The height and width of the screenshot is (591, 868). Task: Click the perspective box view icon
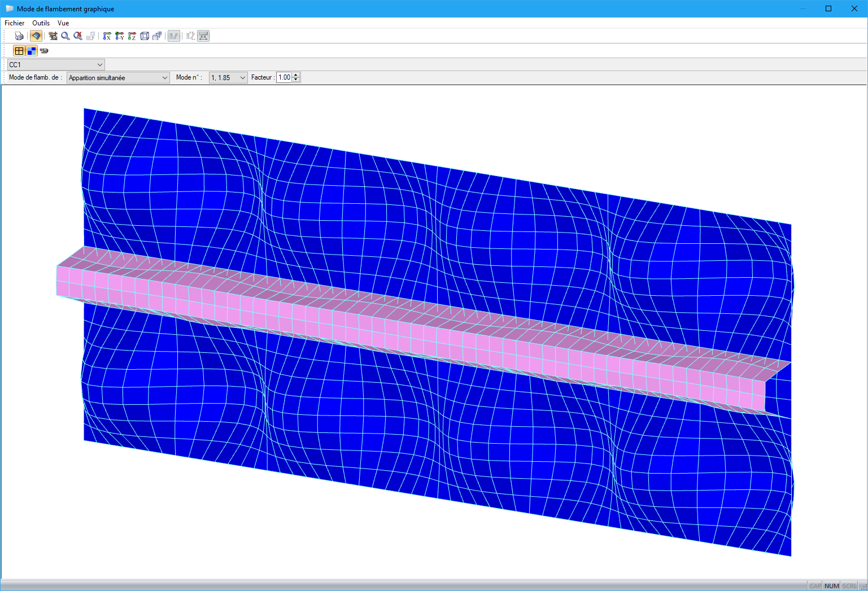coord(157,36)
